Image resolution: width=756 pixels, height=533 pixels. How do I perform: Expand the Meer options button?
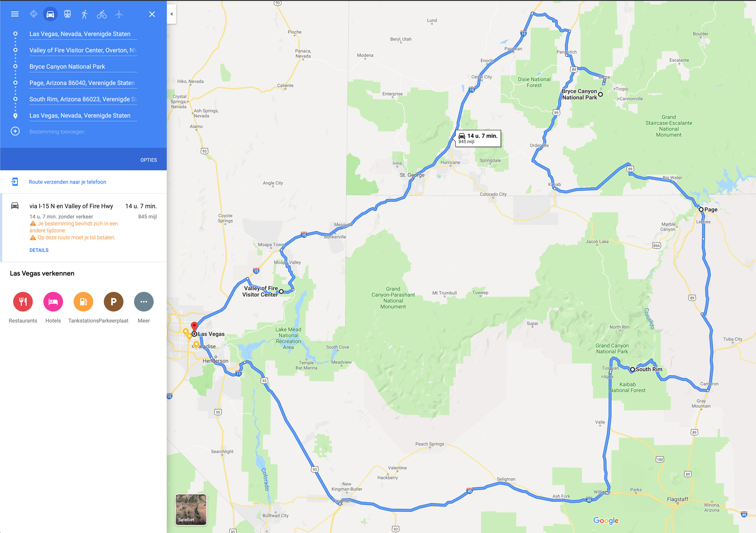pyautogui.click(x=144, y=302)
